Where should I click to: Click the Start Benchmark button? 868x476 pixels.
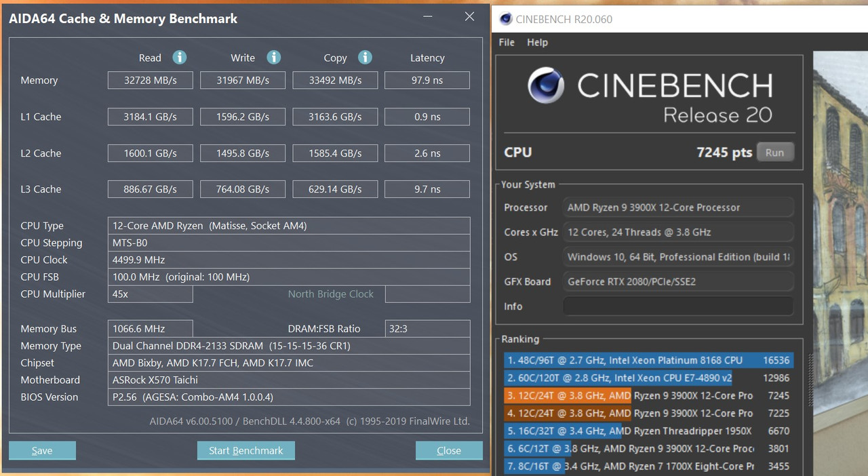[245, 450]
